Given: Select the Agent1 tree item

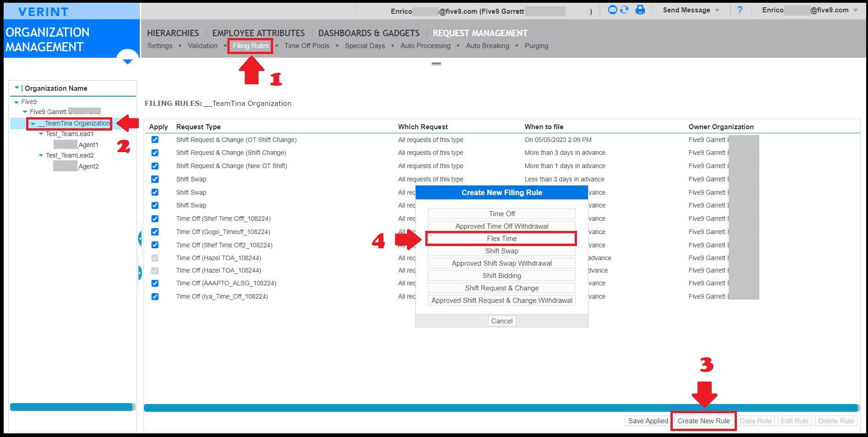Looking at the screenshot, I should click(x=76, y=145).
